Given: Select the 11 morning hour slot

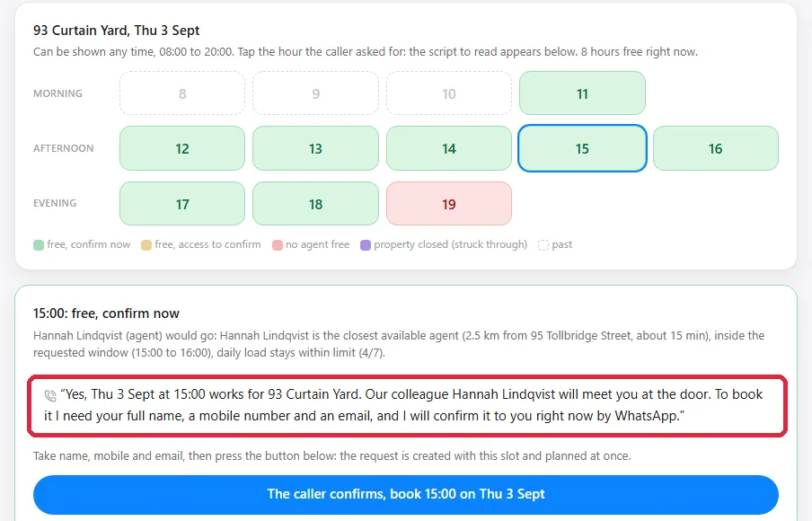Looking at the screenshot, I should (x=582, y=93).
